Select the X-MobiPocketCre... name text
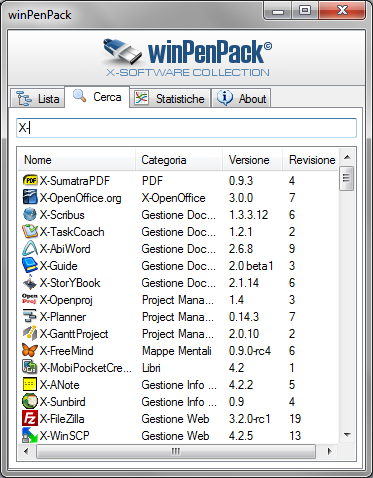The image size is (373, 478). tap(86, 368)
